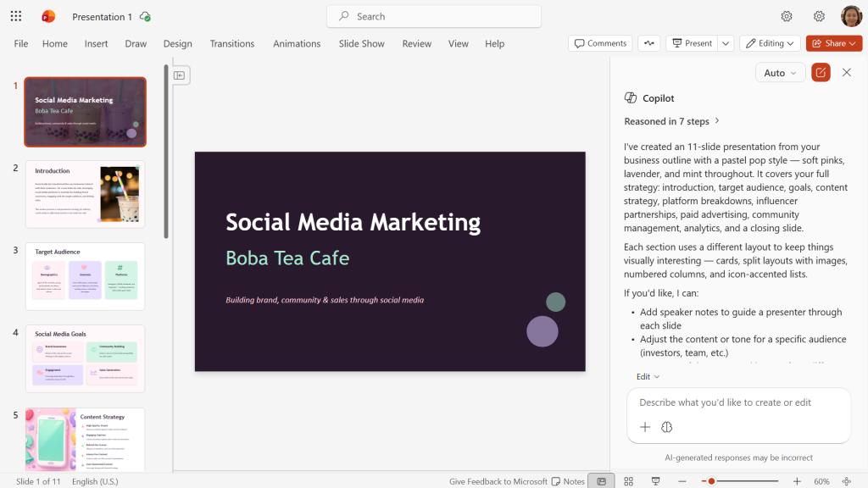Click the Boba Tea Cafe subtitle

pos(287,258)
